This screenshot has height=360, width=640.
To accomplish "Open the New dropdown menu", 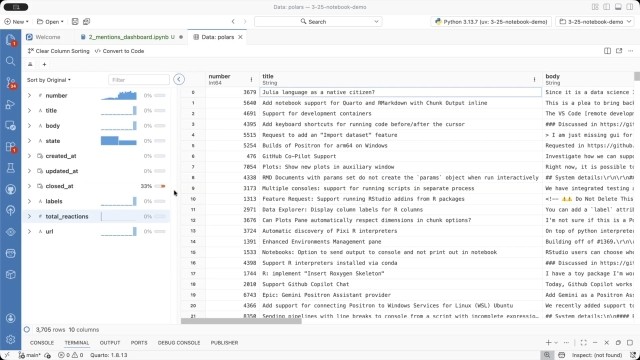I will pyautogui.click(x=16, y=22).
